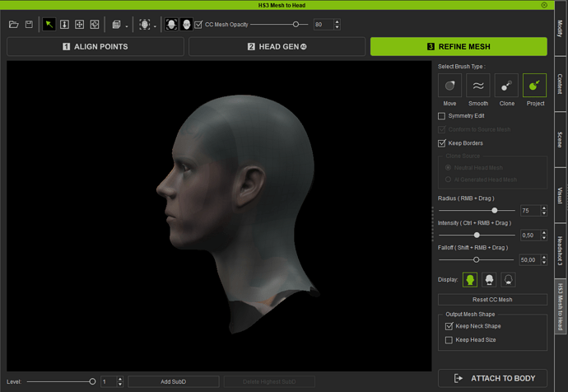Viewport: 568px width, 392px height.
Task: Click the Add SubD button
Action: (x=174, y=381)
